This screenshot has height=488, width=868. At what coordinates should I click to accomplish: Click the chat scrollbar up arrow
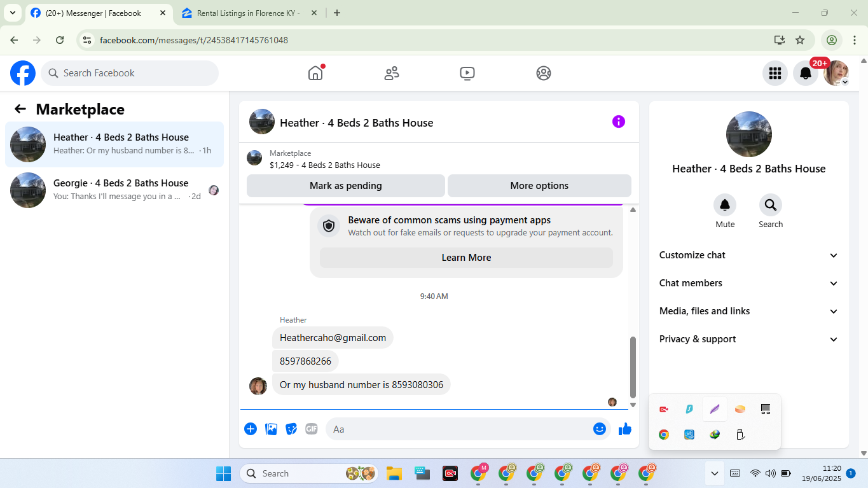(x=633, y=209)
